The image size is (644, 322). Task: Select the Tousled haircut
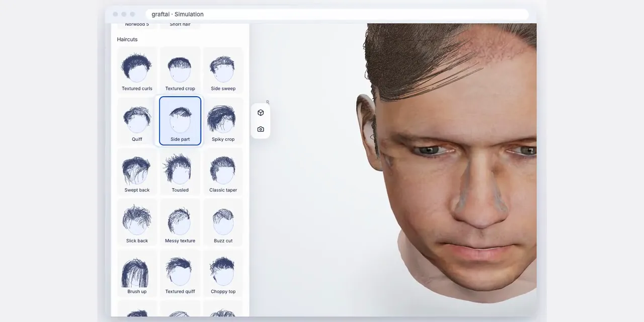(180, 172)
